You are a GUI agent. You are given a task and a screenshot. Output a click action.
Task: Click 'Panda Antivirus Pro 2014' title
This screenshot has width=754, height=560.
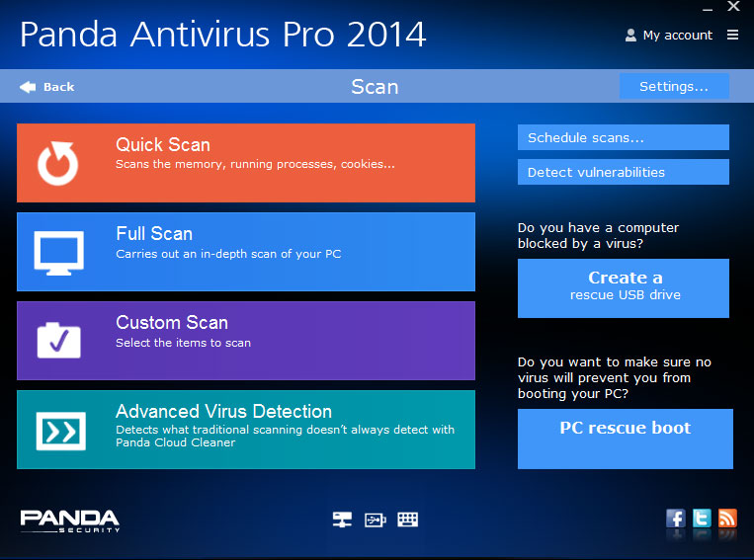[x=223, y=35]
